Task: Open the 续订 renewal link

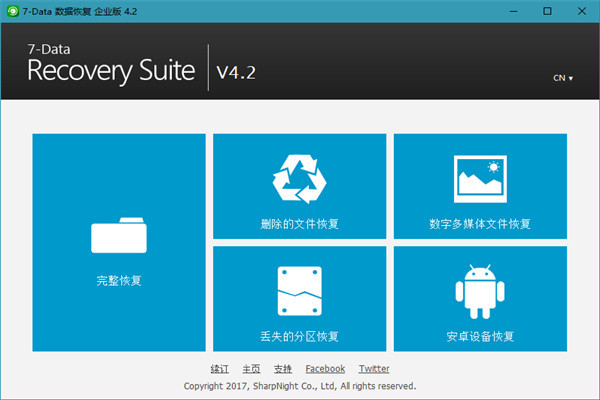Action: tap(220, 369)
